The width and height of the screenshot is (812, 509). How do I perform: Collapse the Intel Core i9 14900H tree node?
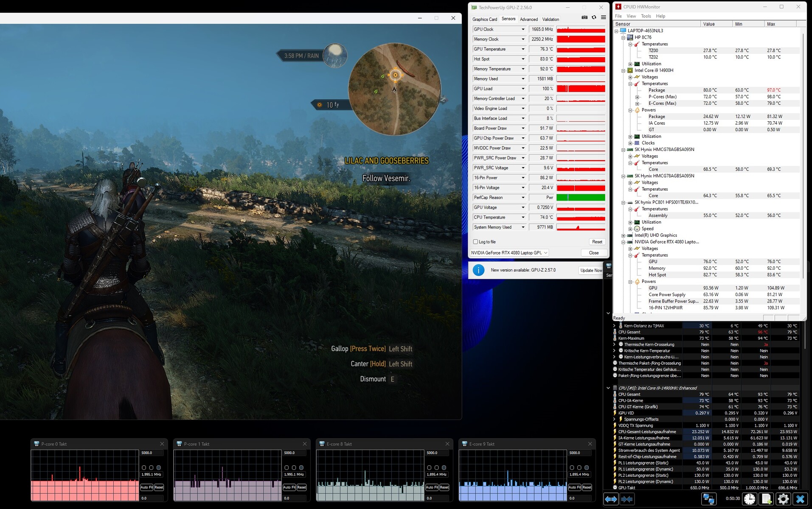coord(624,70)
